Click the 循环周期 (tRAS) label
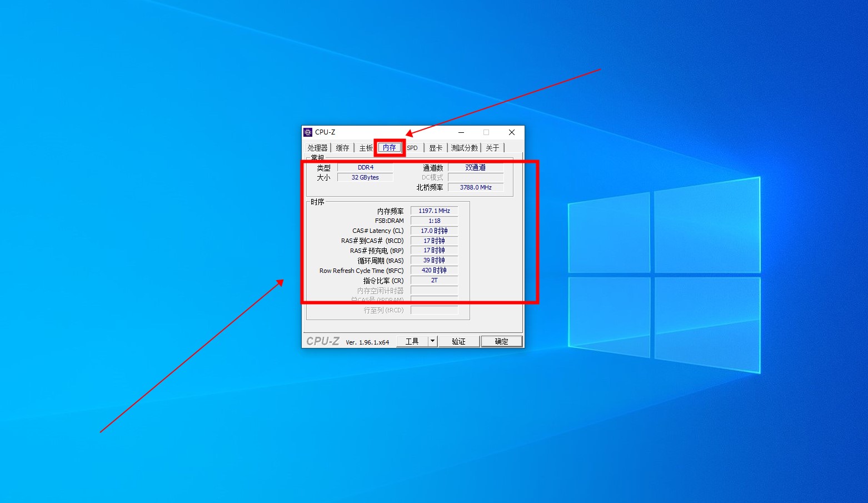The width and height of the screenshot is (868, 503). [x=381, y=261]
